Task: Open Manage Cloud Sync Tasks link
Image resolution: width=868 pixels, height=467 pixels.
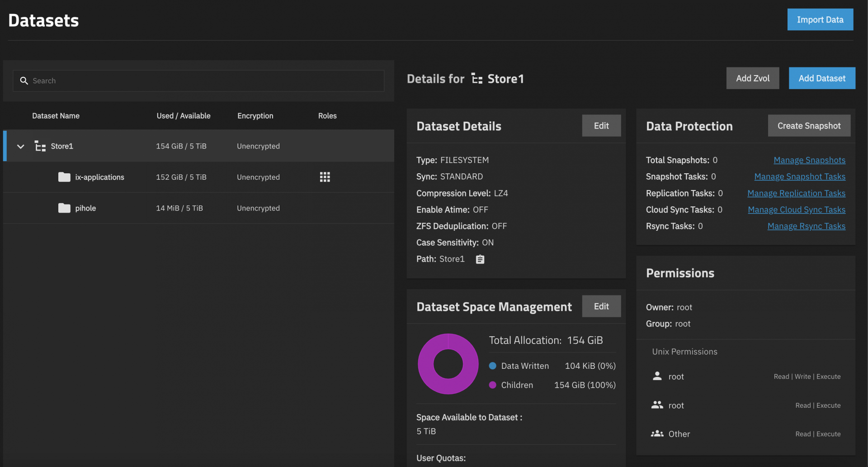Action: click(797, 210)
